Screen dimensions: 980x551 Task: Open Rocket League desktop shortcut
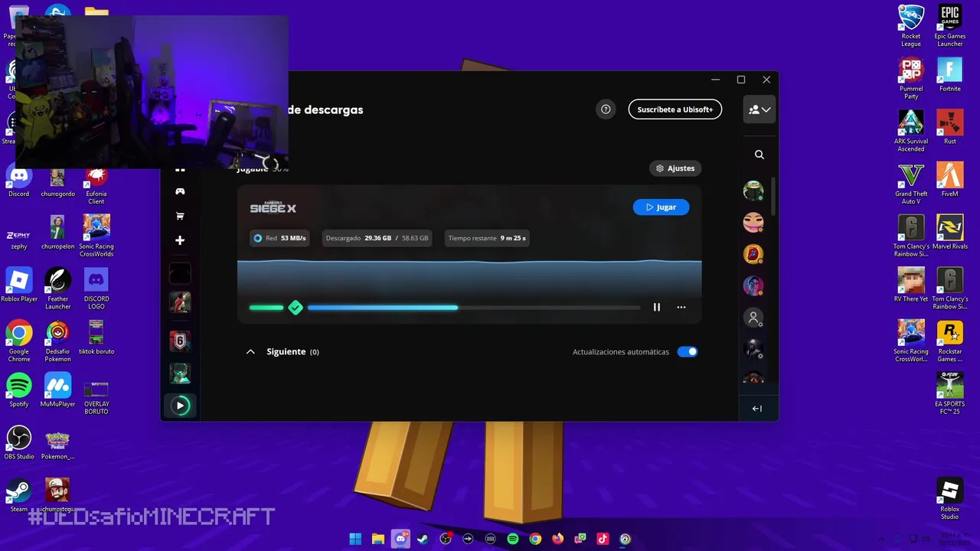coord(911,26)
